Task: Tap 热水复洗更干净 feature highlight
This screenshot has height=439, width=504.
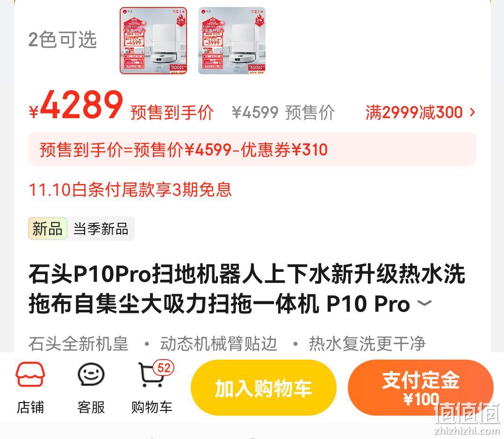Action: click(x=367, y=344)
